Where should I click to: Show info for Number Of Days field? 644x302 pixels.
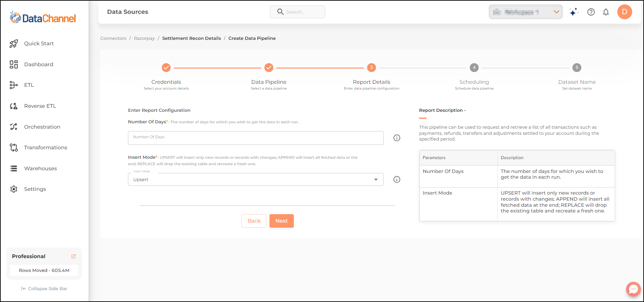397,138
